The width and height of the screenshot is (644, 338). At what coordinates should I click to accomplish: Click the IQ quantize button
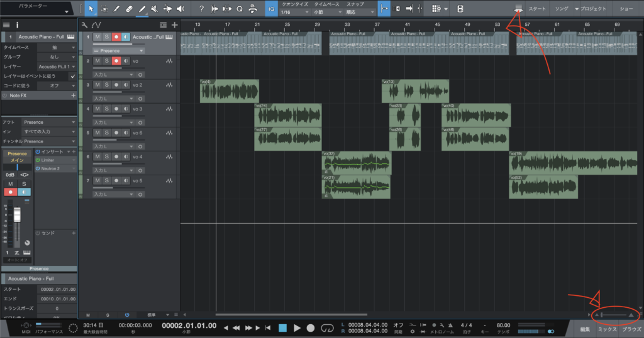click(x=270, y=9)
